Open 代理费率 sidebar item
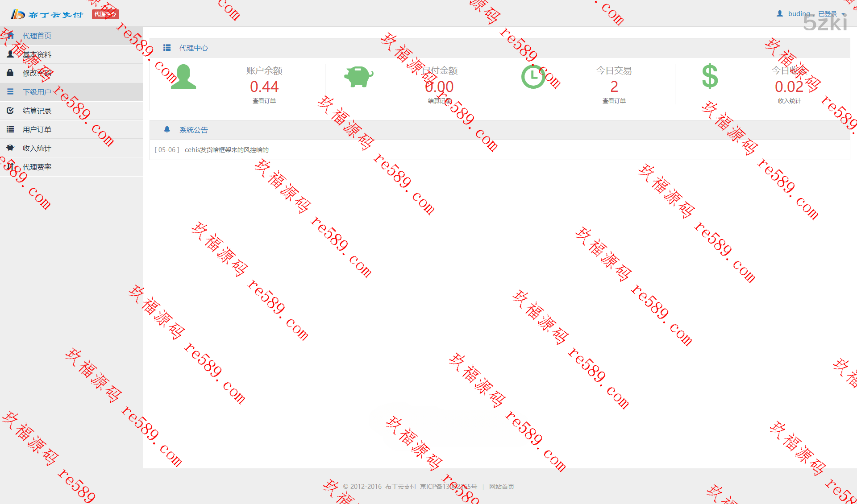 point(37,167)
